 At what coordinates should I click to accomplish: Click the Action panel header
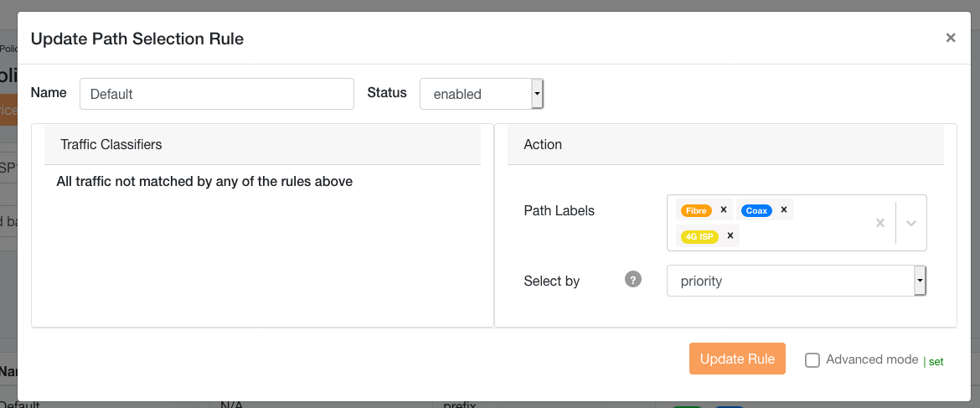pyautogui.click(x=725, y=144)
